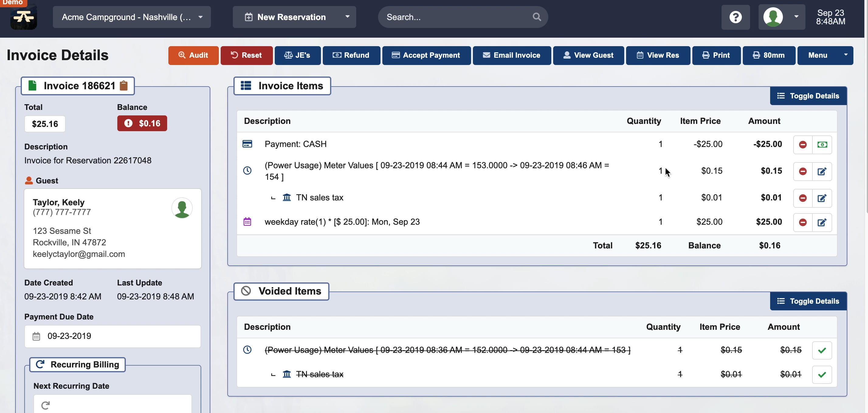Viewport: 868px width, 413px height.
Task: Edit the Power Usage line item
Action: (x=822, y=171)
